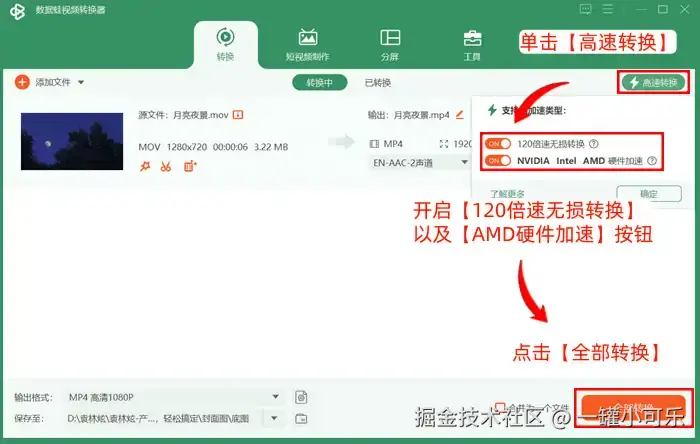Switch to the 短视频制作 tab
Image resolution: width=700 pixels, height=444 pixels.
tap(308, 44)
